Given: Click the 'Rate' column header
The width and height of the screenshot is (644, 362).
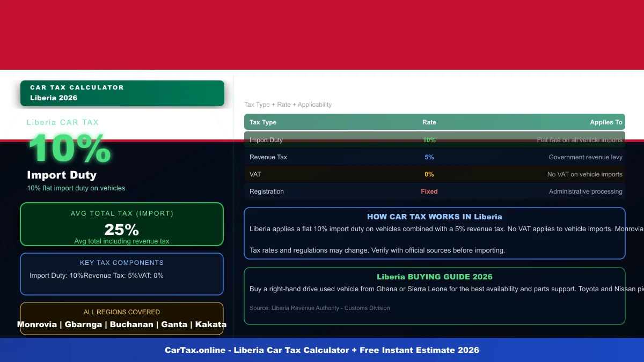Looking at the screenshot, I should pos(429,122).
